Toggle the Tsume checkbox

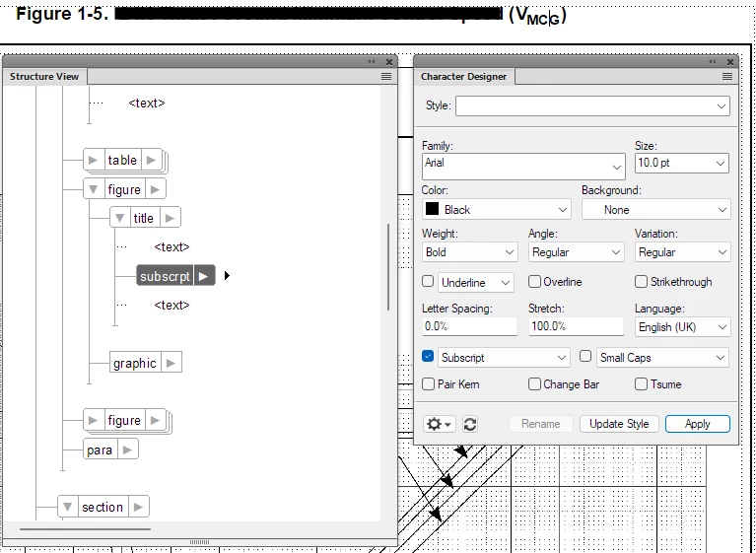pos(641,384)
